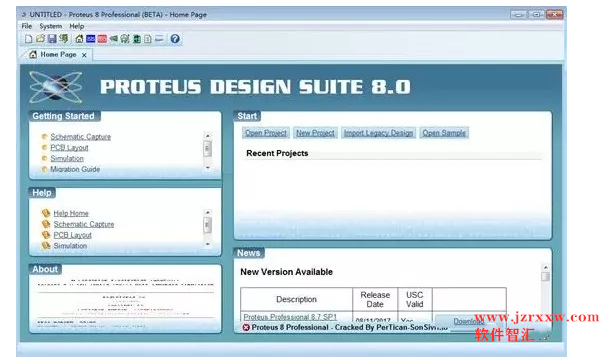Screen dimensions: 603x362
Task: Select the Home Page tab
Action: (58, 55)
